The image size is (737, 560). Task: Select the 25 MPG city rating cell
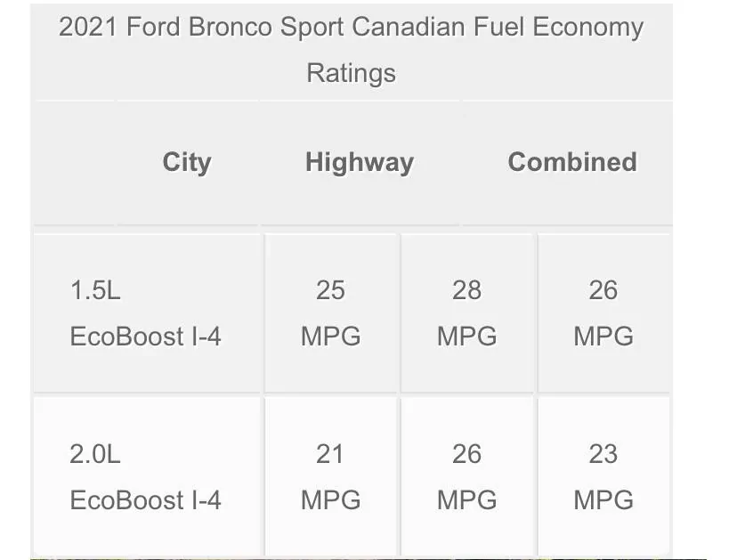click(x=330, y=312)
